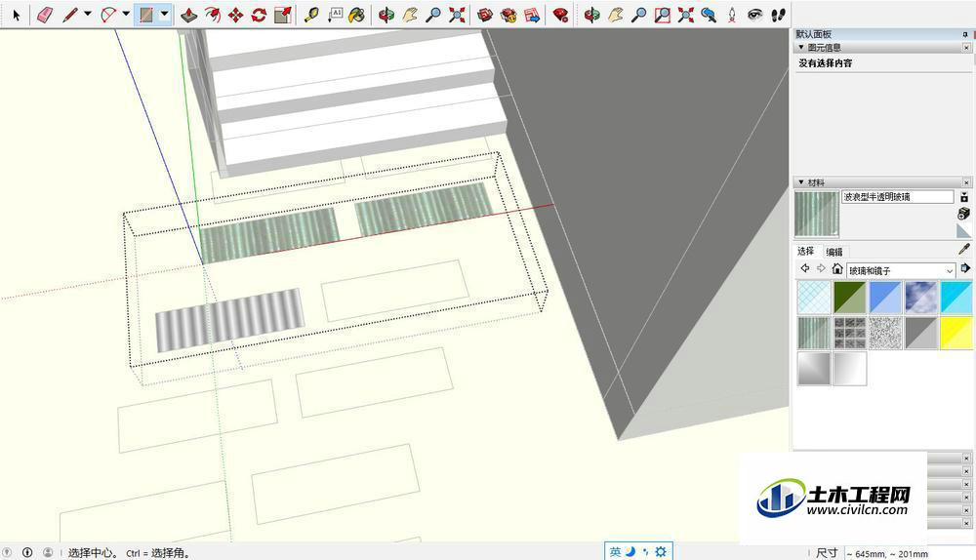This screenshot has height=560, width=976.
Task: Open the Shapes tool dropdown arrow
Action: (x=164, y=14)
